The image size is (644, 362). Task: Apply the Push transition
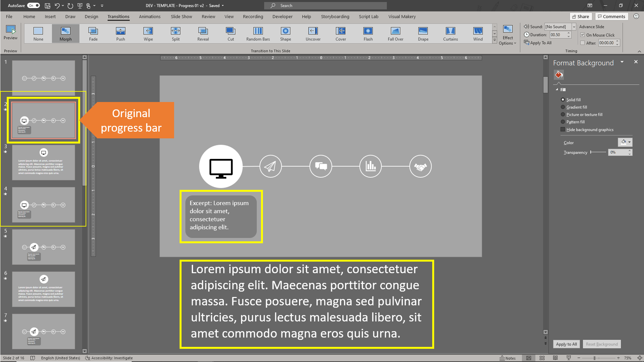coord(120,33)
